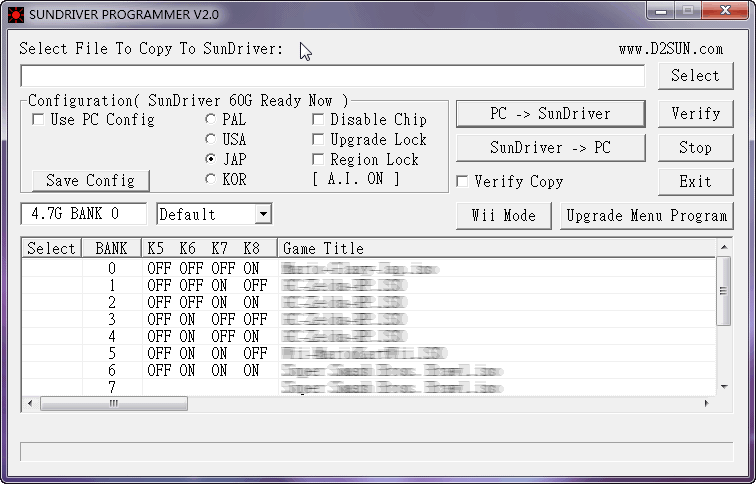Click the horizontal scroll left arrow
The height and width of the screenshot is (484, 756).
(30, 403)
